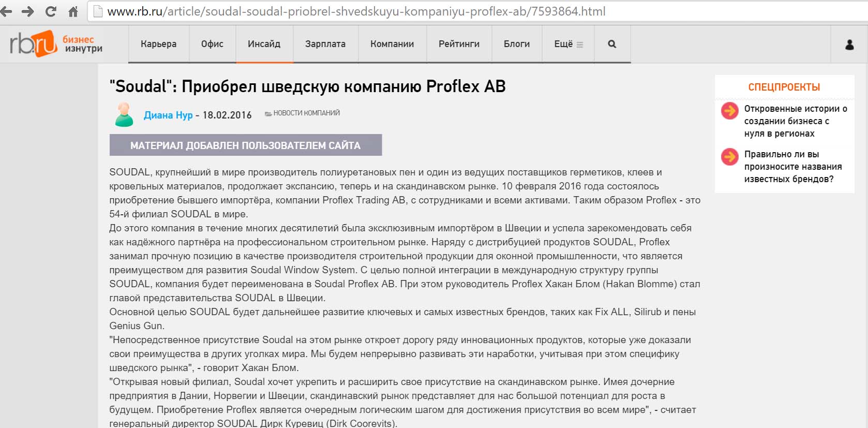Open the Карьера menu item
The height and width of the screenshot is (428, 868).
pos(158,44)
